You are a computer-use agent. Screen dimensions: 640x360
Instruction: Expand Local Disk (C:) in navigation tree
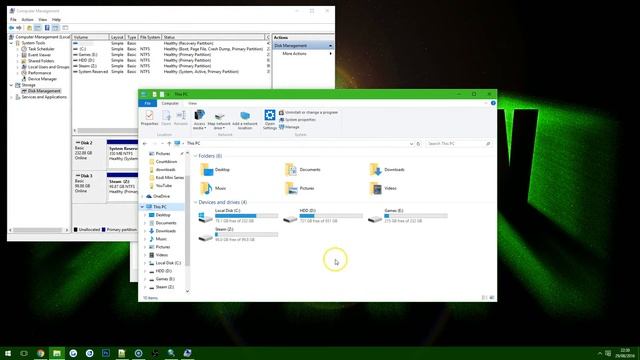(x=145, y=263)
